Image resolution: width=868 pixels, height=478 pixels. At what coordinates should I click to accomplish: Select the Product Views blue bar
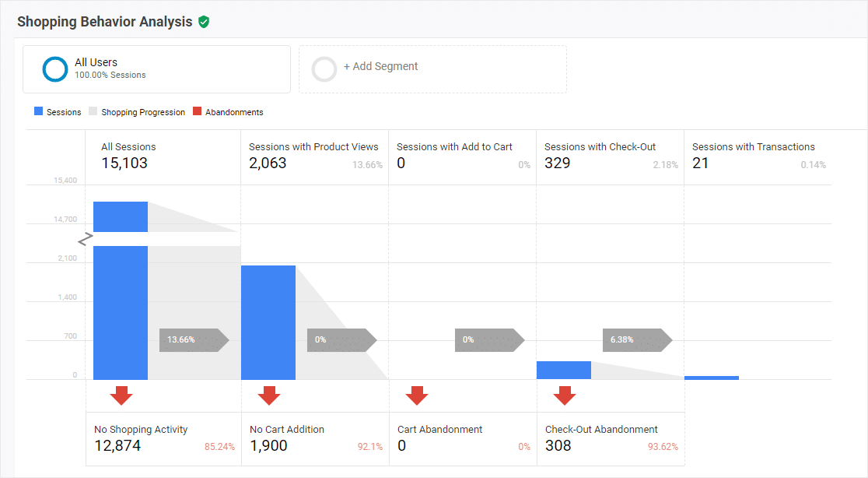coord(268,322)
